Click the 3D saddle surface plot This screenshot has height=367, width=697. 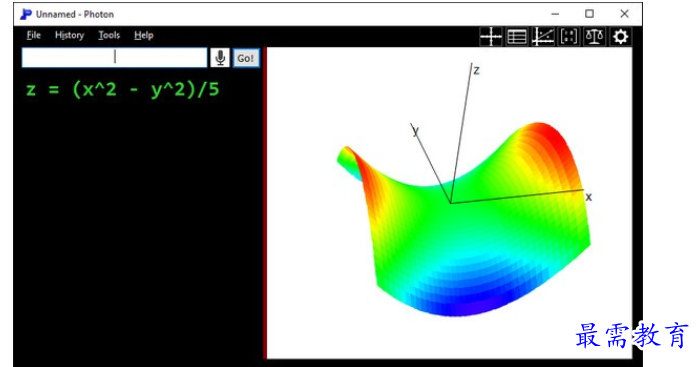(x=464, y=219)
